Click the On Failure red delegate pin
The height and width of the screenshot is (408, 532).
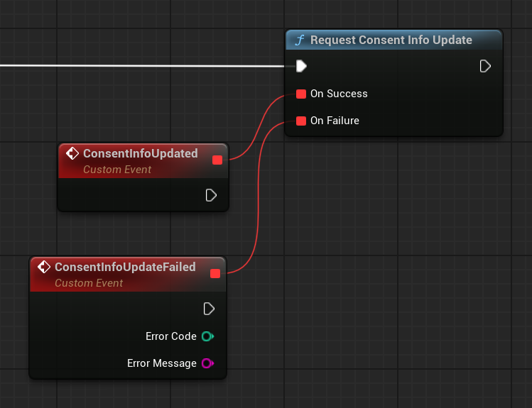pos(301,121)
